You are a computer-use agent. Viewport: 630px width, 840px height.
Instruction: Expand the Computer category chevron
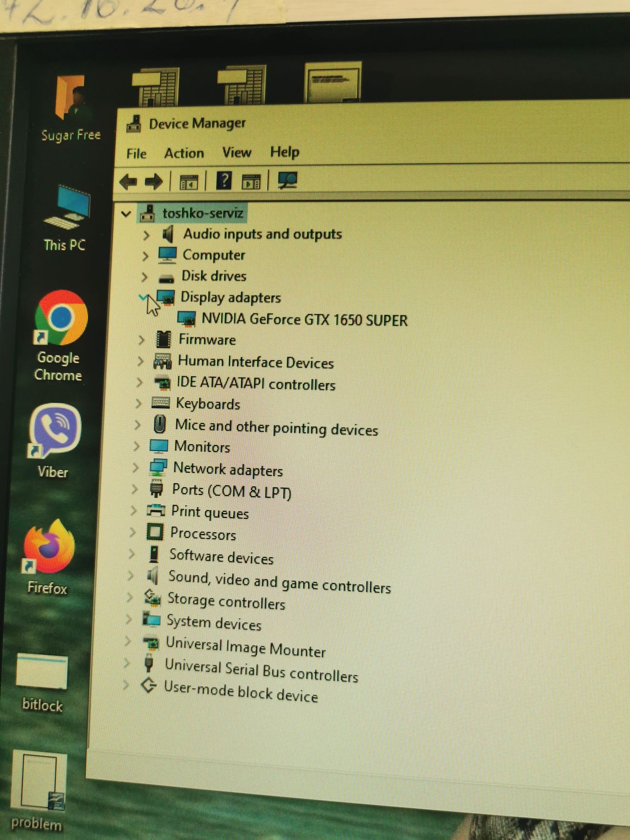coord(145,256)
